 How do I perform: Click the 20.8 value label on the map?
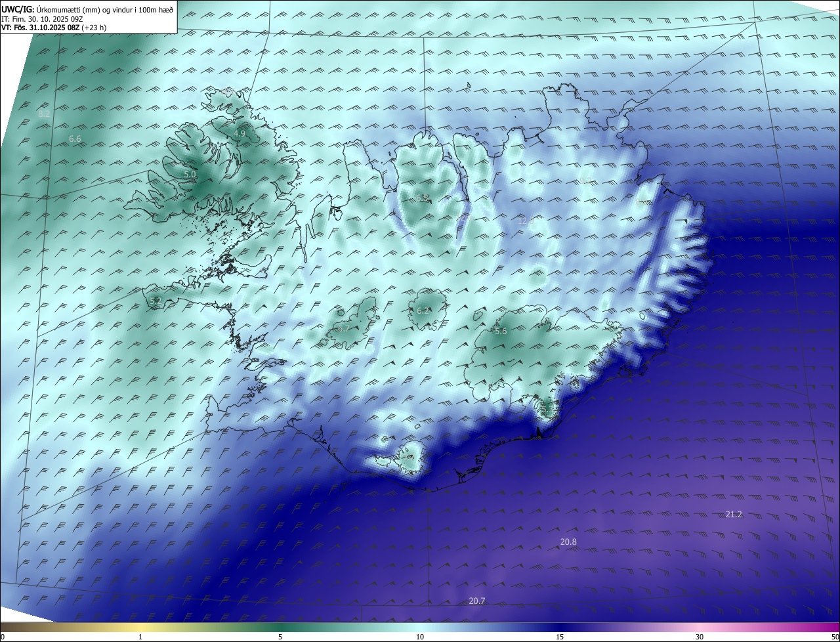tap(568, 542)
